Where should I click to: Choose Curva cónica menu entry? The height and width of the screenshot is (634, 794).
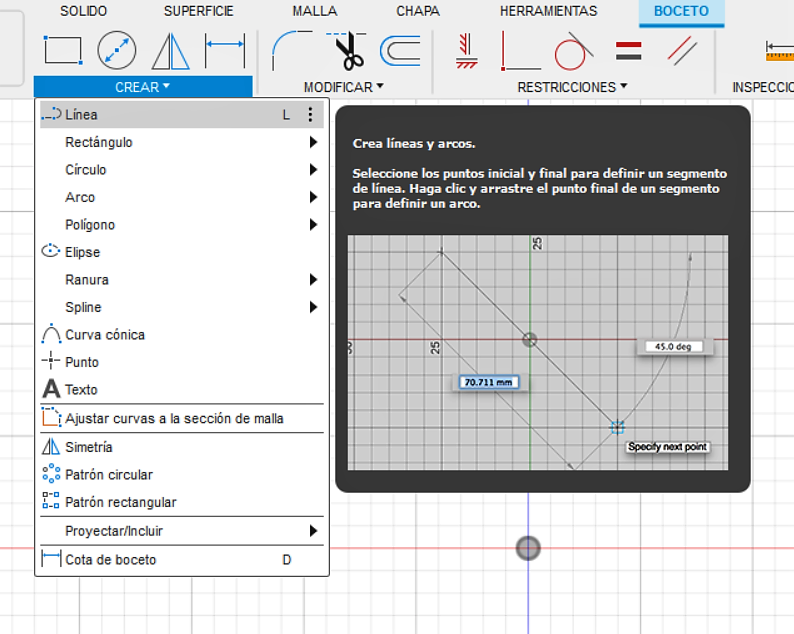182,334
